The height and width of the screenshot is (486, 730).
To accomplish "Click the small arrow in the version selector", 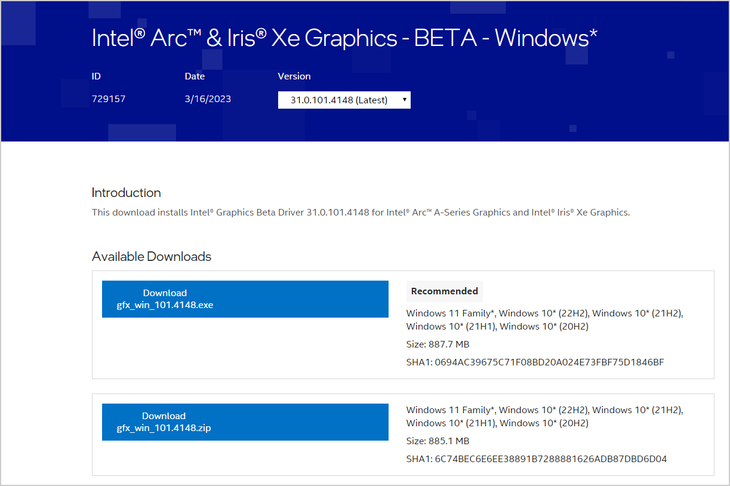I will point(404,100).
